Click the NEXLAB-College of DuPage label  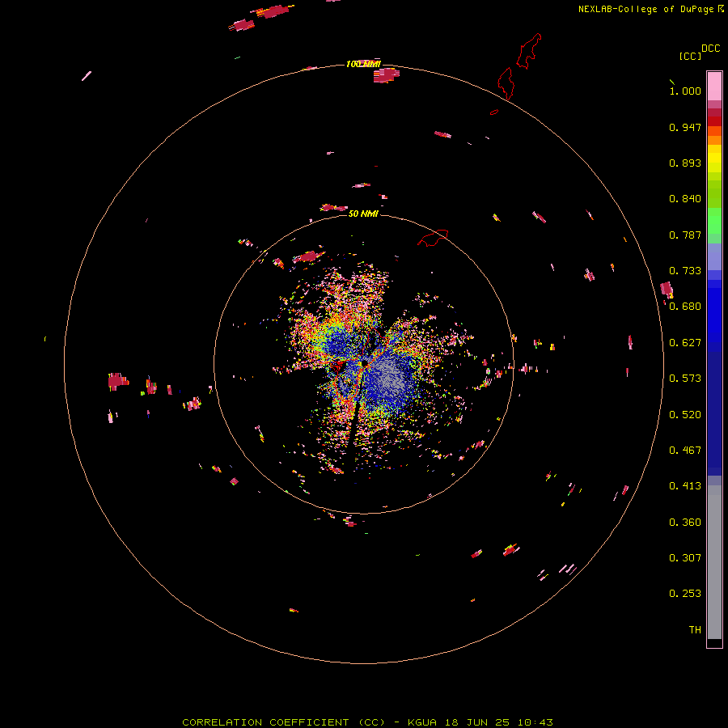click(650, 9)
